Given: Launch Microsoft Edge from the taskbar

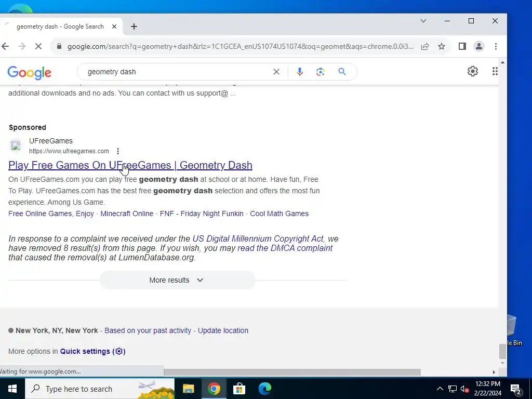Looking at the screenshot, I should (264, 389).
